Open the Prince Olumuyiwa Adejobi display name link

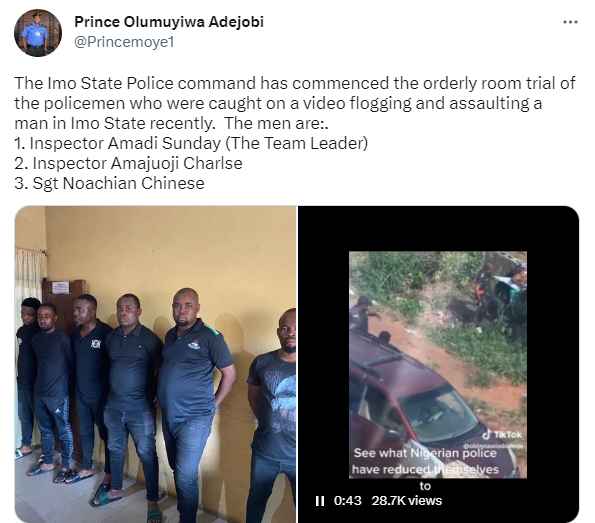169,22
